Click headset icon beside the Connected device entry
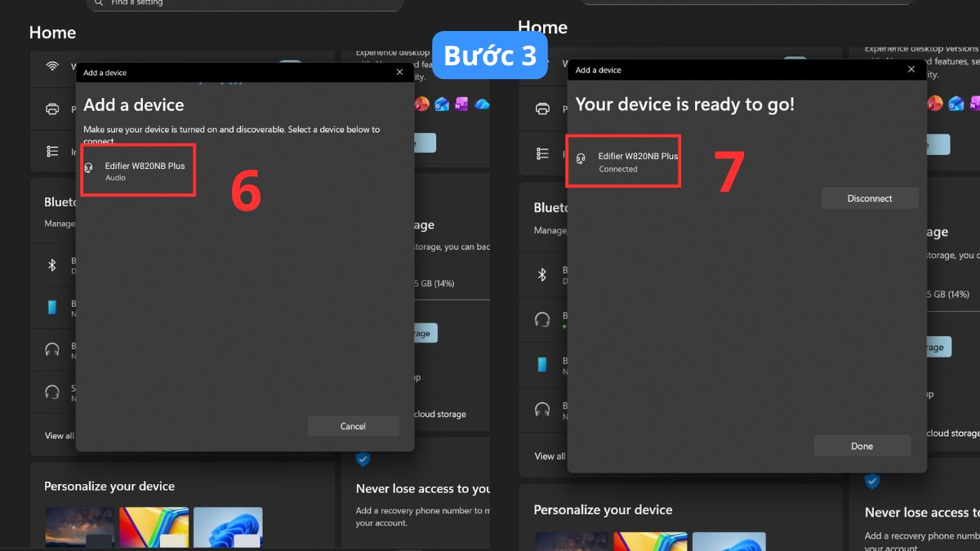980x551 pixels. click(x=581, y=159)
